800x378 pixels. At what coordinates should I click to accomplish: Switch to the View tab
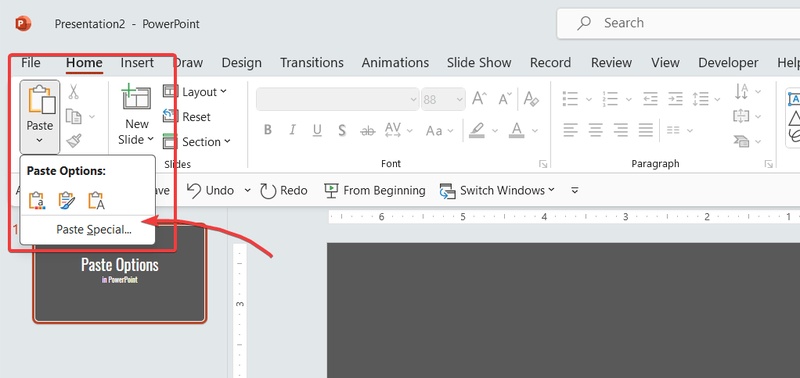pos(665,63)
